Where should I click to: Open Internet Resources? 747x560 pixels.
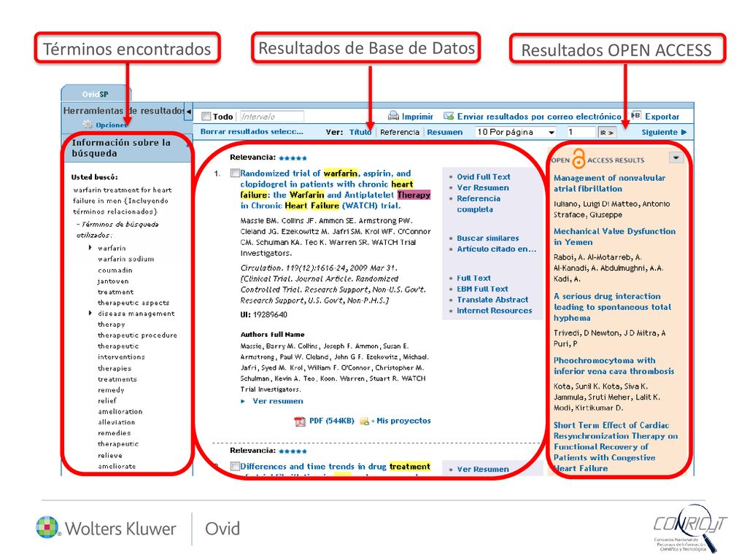pyautogui.click(x=495, y=311)
